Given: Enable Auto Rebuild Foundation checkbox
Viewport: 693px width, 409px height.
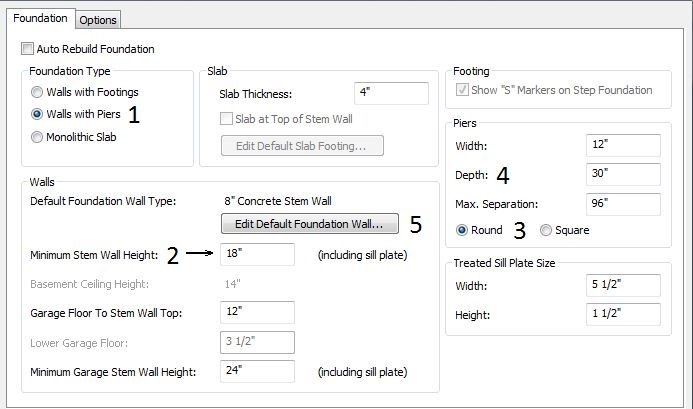Looking at the screenshot, I should [27, 49].
